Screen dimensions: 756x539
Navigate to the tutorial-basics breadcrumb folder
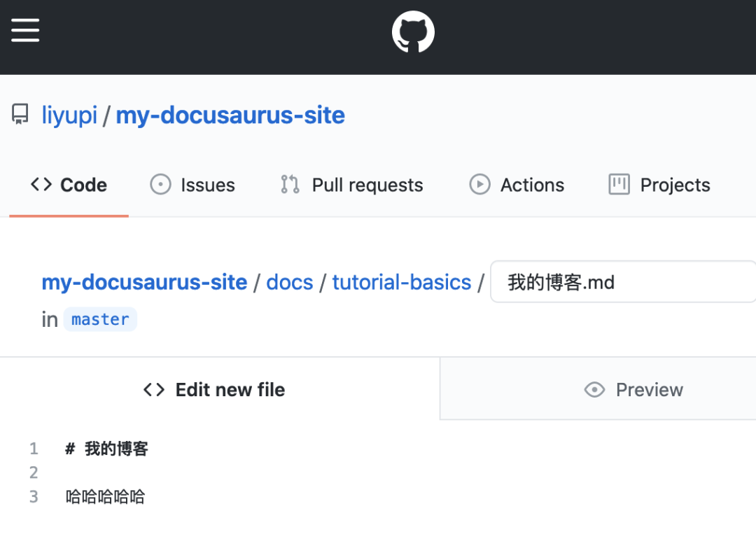click(x=402, y=282)
